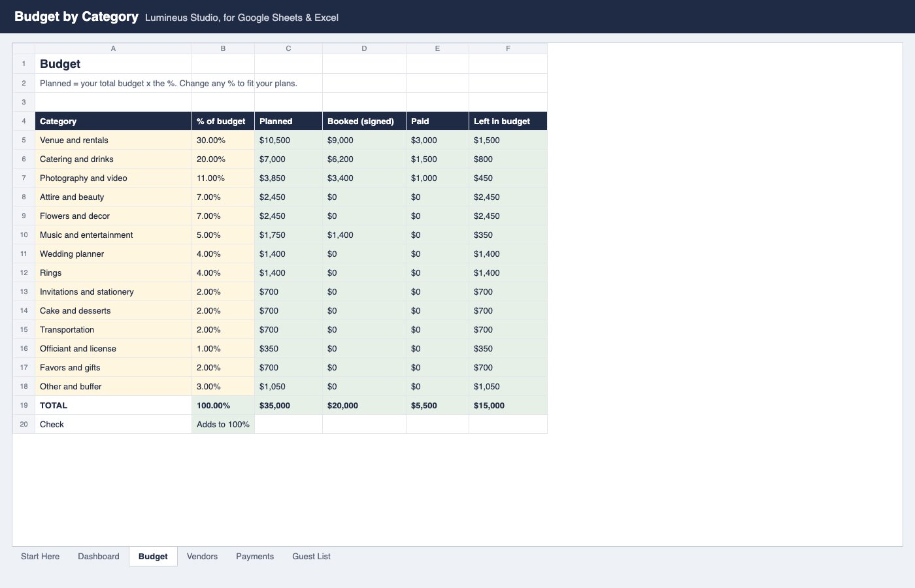The width and height of the screenshot is (915, 588).
Task: Click the 'Left in budget' header cell
Action: click(508, 122)
